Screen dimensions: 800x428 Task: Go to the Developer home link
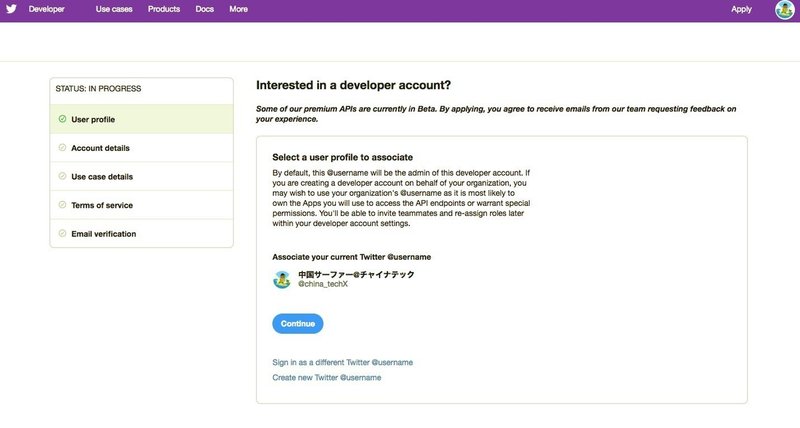tap(46, 9)
